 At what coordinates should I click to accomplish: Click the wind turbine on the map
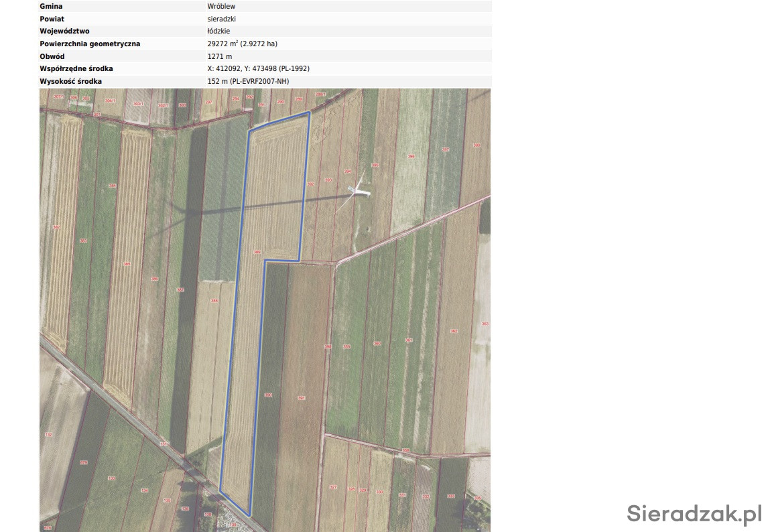tap(358, 192)
